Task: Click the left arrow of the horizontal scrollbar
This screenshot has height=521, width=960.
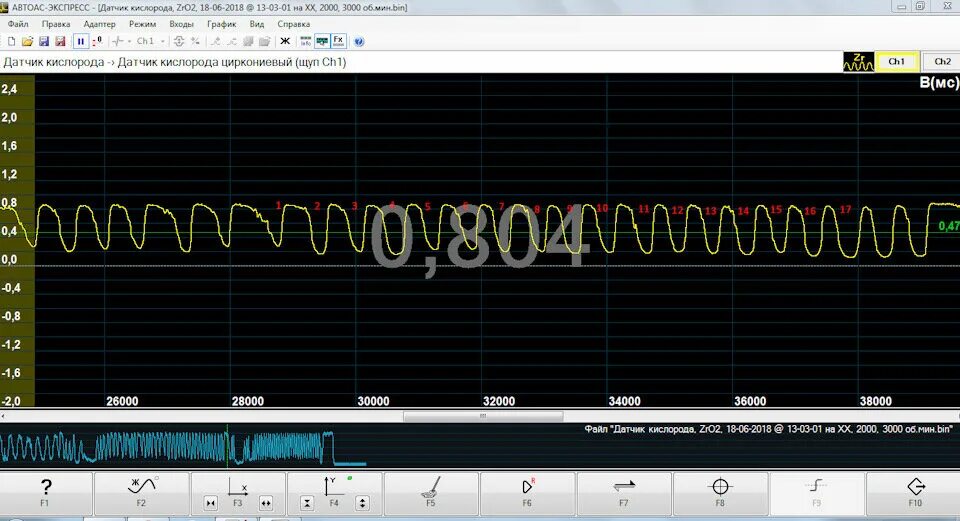Action: pyautogui.click(x=3, y=416)
